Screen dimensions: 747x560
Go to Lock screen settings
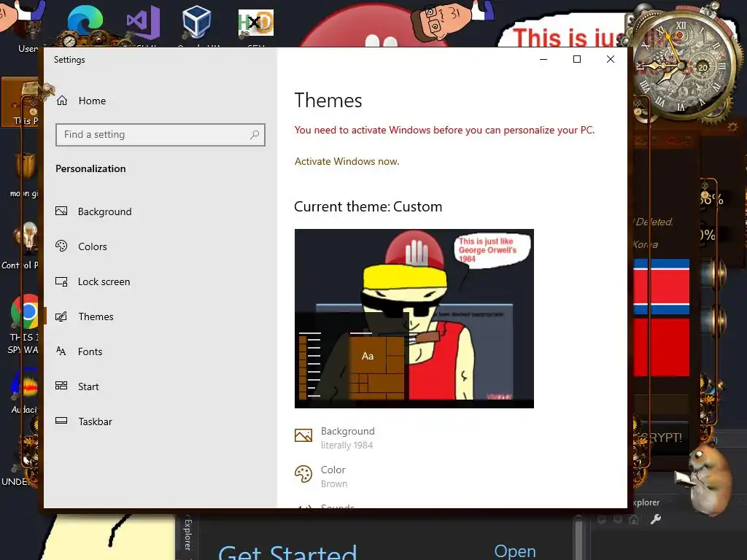(x=104, y=281)
